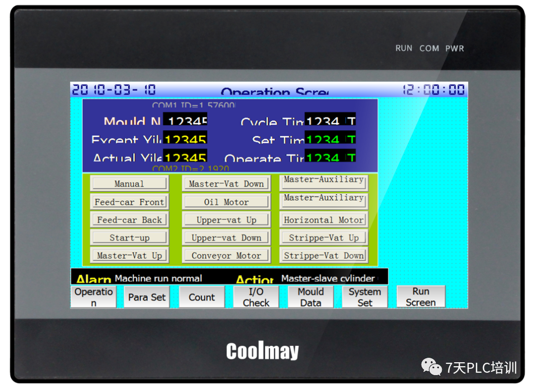Open the Operation page tab

coord(94,297)
